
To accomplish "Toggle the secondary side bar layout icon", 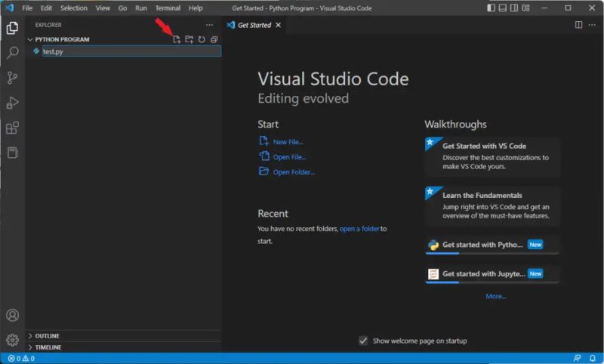I will click(x=514, y=8).
